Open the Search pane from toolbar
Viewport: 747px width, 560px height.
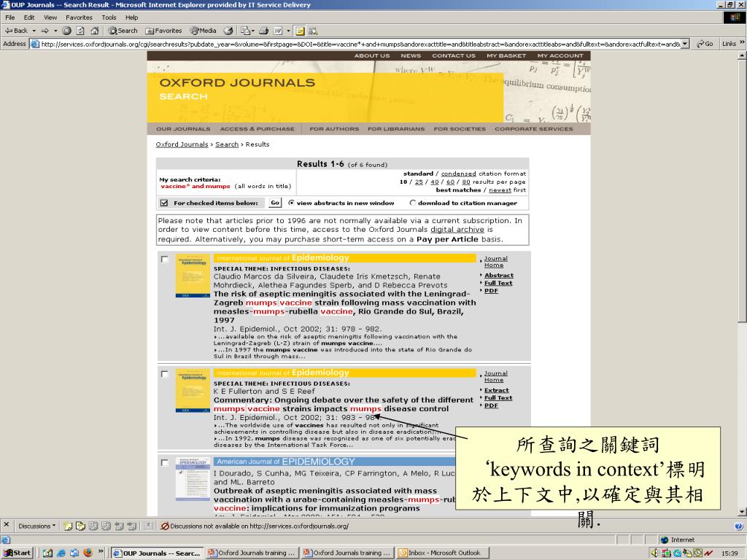coord(123,31)
